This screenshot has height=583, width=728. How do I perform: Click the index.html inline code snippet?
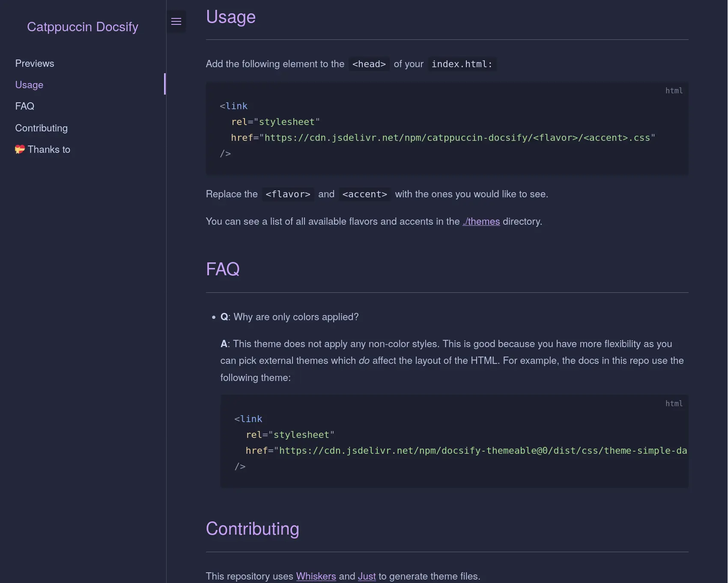click(462, 64)
